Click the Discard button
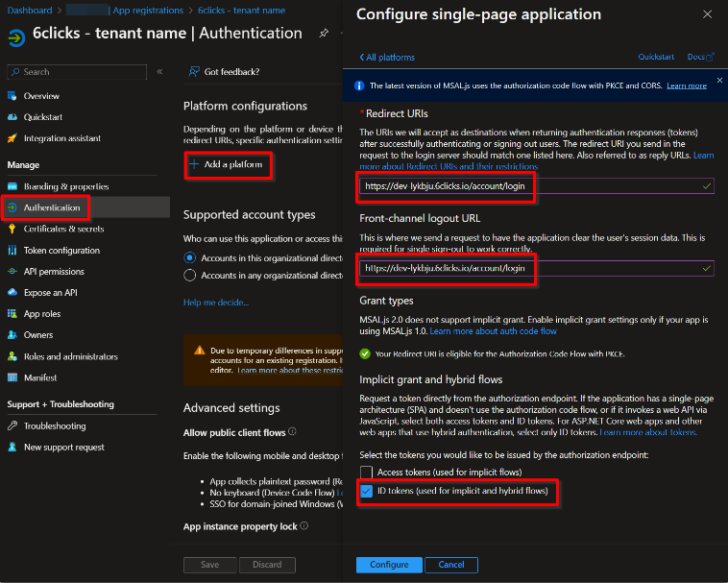Screen dimensions: 728x583 (x=267, y=565)
